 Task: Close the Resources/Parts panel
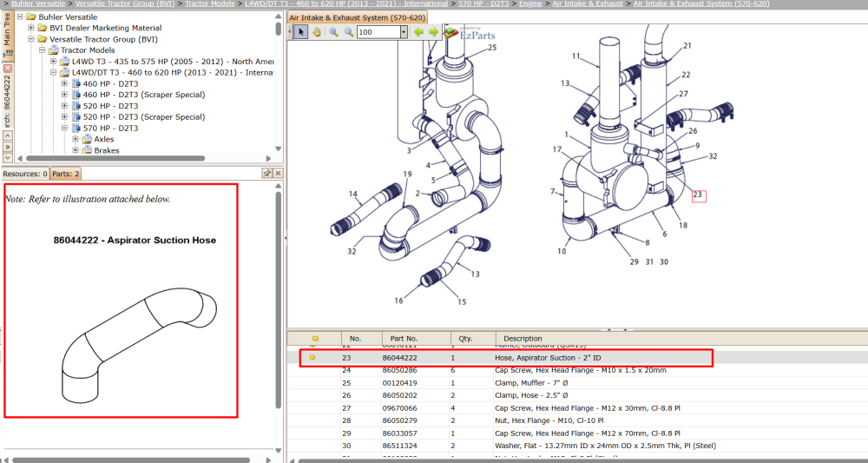(x=278, y=174)
